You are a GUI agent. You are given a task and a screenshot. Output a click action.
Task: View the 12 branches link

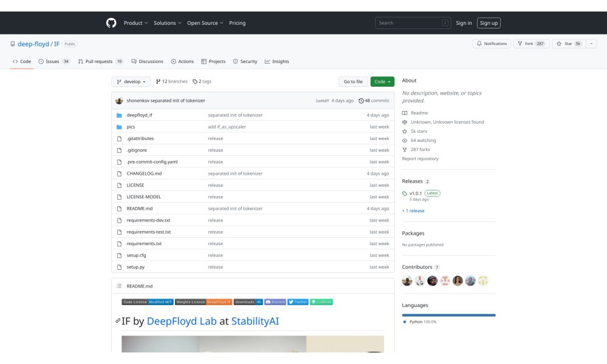point(172,82)
